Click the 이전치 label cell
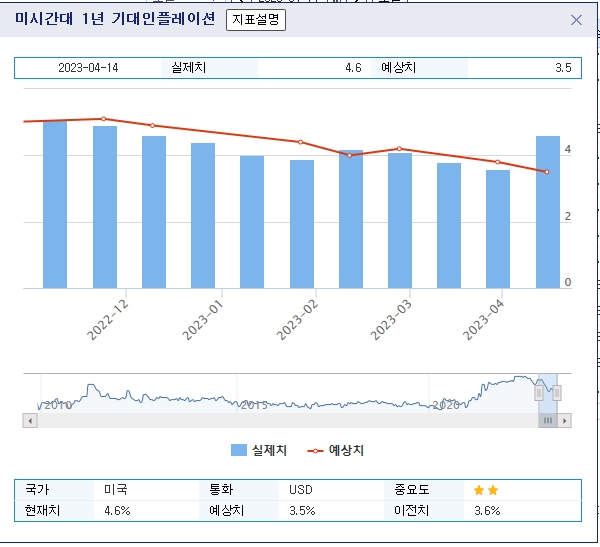This screenshot has height=547, width=600. [412, 511]
